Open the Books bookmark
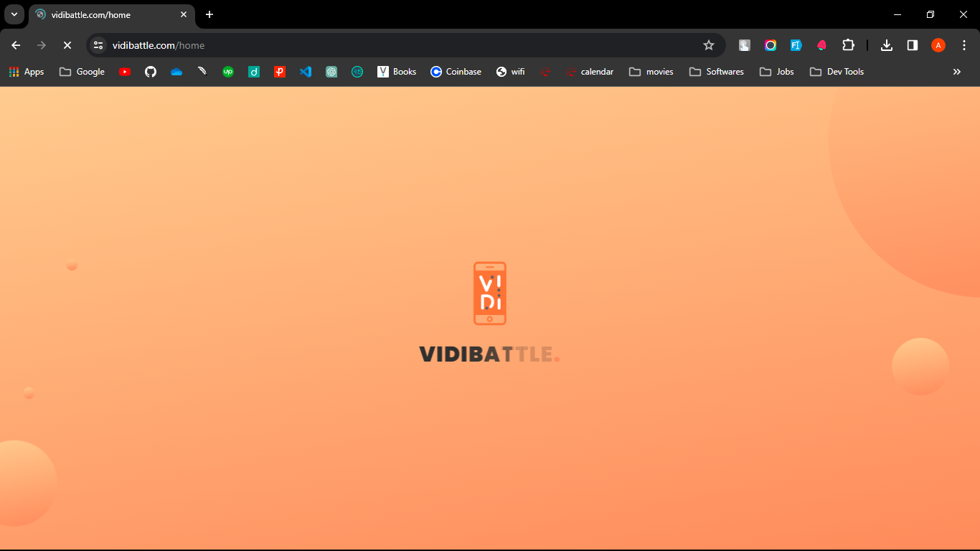 click(x=397, y=72)
